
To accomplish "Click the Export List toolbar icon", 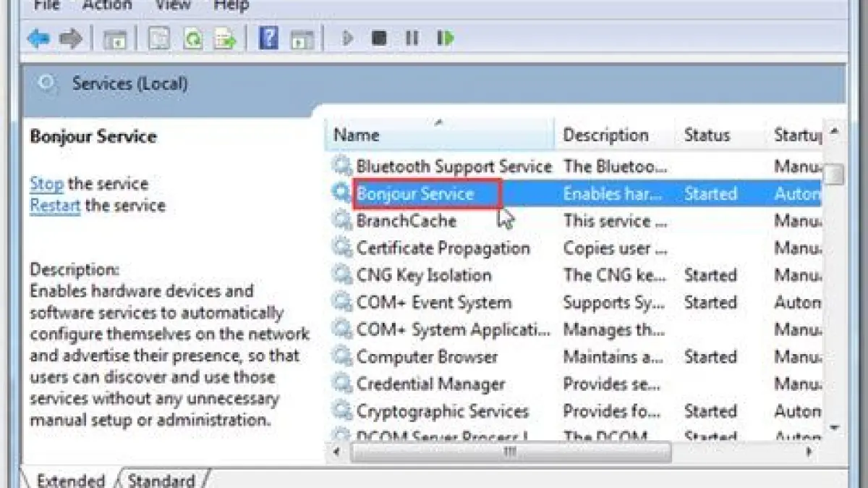I will tap(224, 38).
